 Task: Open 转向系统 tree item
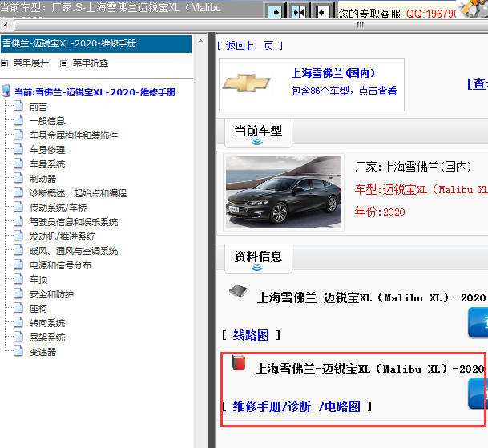point(47,323)
